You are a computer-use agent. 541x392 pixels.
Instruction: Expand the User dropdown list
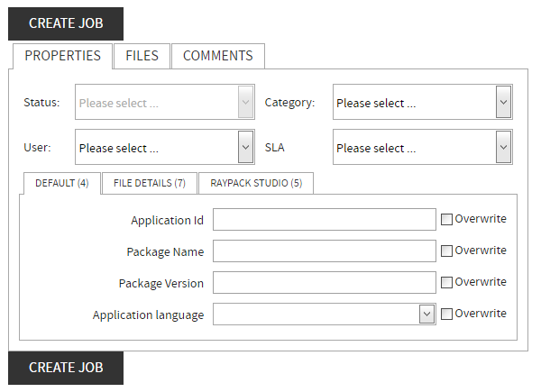point(165,148)
